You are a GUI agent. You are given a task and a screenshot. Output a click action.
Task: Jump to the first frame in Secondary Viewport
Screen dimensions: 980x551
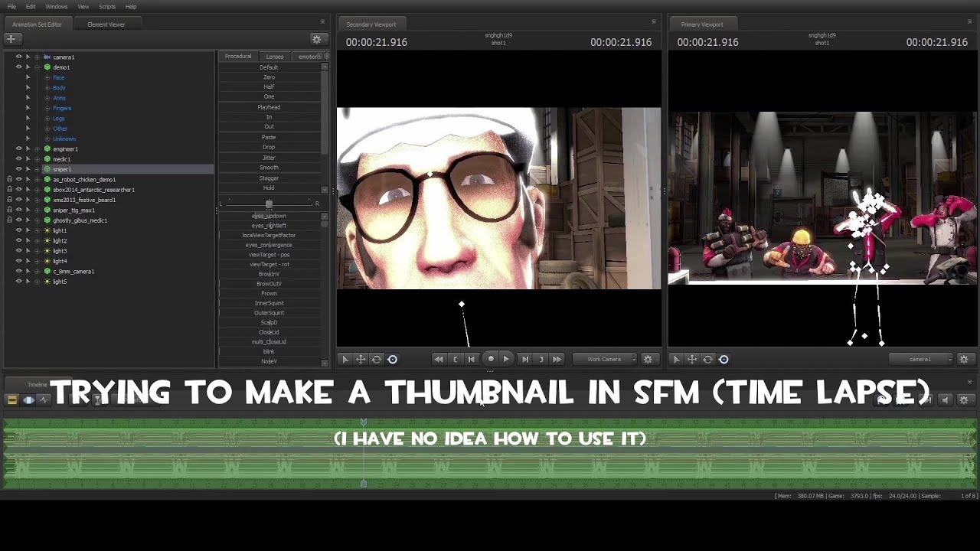[x=439, y=359]
